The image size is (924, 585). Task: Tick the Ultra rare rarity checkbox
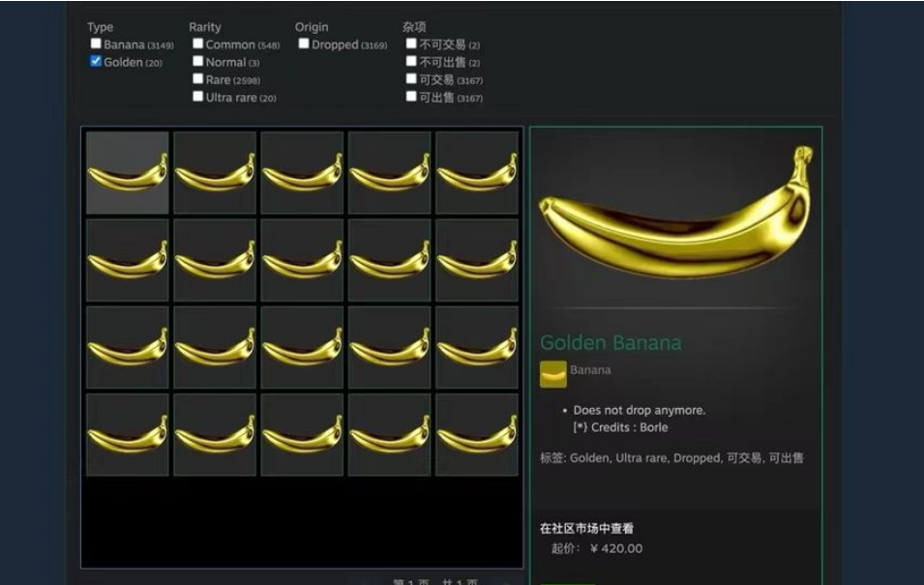coord(198,97)
